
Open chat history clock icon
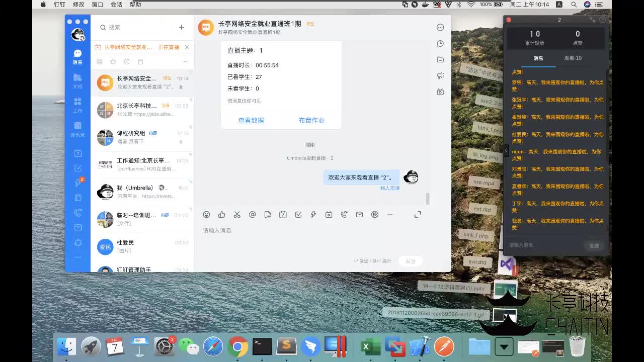tap(440, 44)
